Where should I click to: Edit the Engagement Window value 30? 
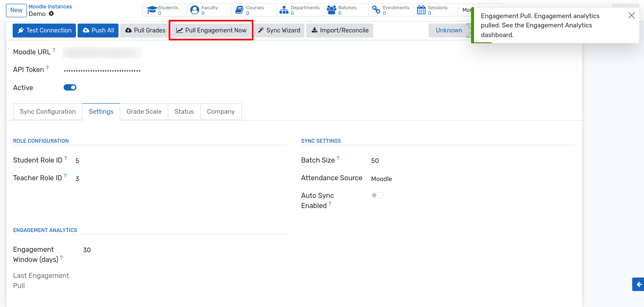coord(87,250)
